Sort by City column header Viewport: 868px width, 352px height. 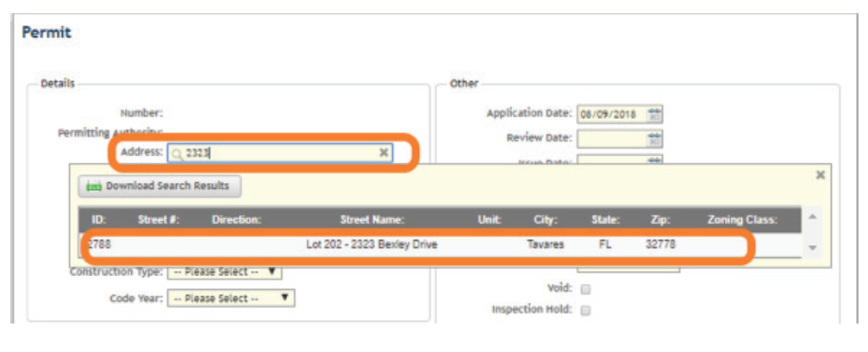[546, 220]
